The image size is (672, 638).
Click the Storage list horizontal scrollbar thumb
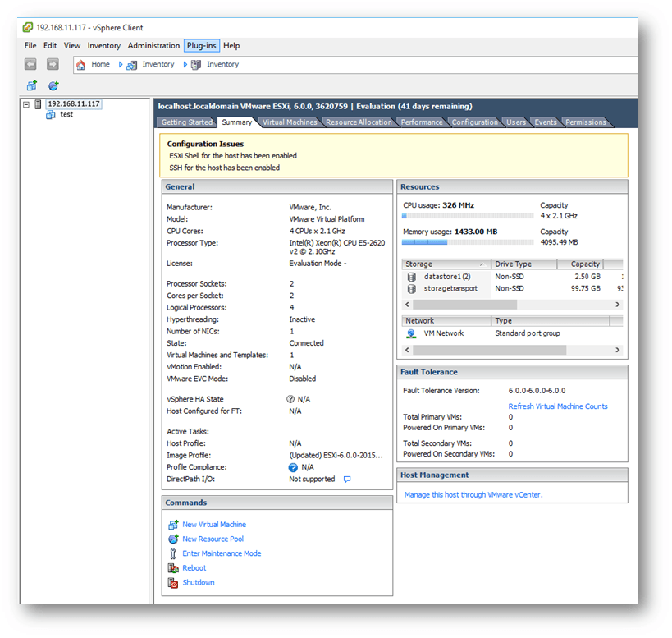click(464, 305)
